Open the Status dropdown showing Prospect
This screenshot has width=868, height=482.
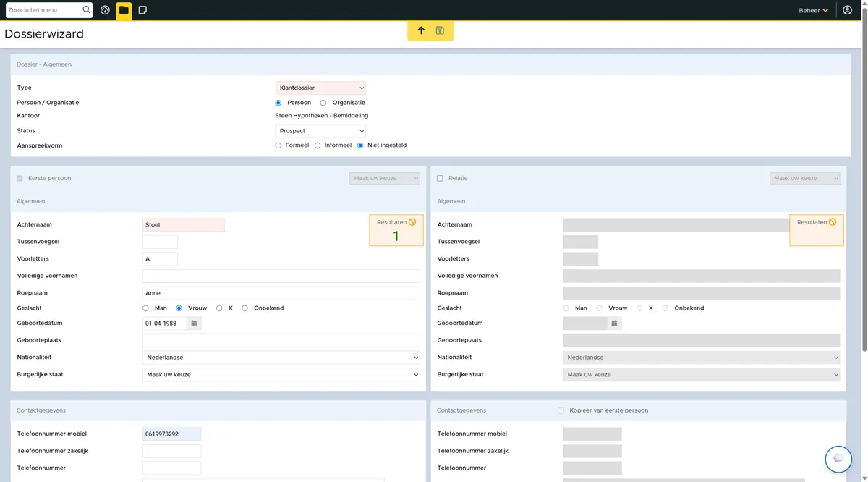320,131
